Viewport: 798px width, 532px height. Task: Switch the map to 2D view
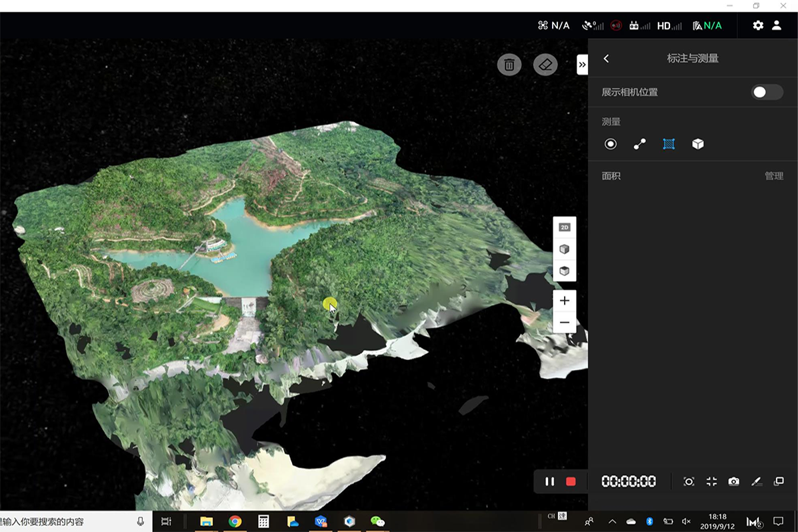(565, 227)
